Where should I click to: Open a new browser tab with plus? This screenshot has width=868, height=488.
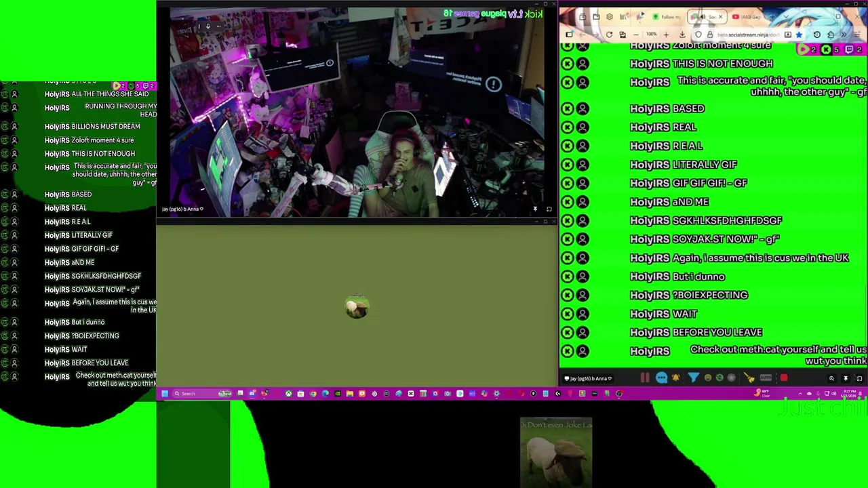772,17
